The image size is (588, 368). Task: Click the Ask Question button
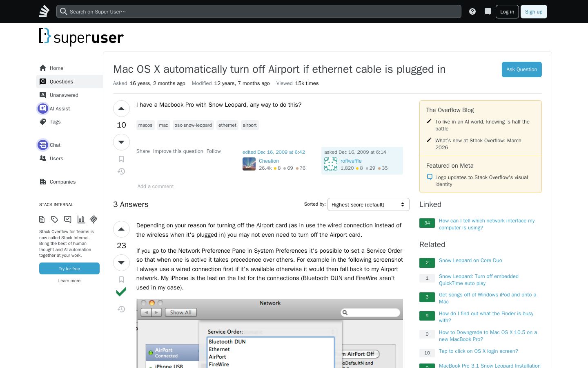click(x=522, y=70)
